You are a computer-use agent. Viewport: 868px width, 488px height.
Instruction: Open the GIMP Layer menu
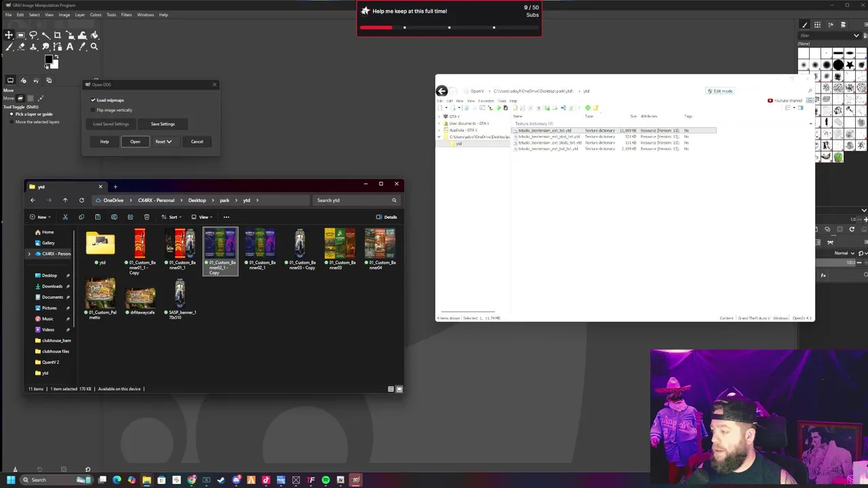(80, 15)
